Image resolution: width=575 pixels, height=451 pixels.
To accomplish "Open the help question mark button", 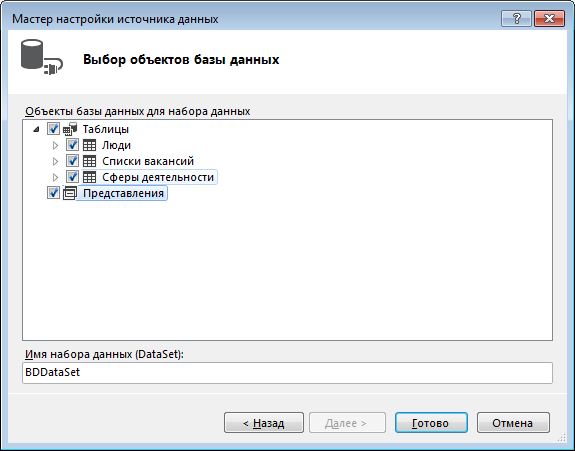I will tap(516, 18).
